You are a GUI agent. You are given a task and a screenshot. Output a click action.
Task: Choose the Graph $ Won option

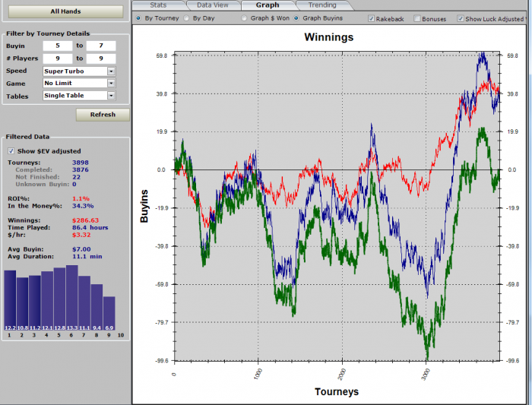point(244,18)
